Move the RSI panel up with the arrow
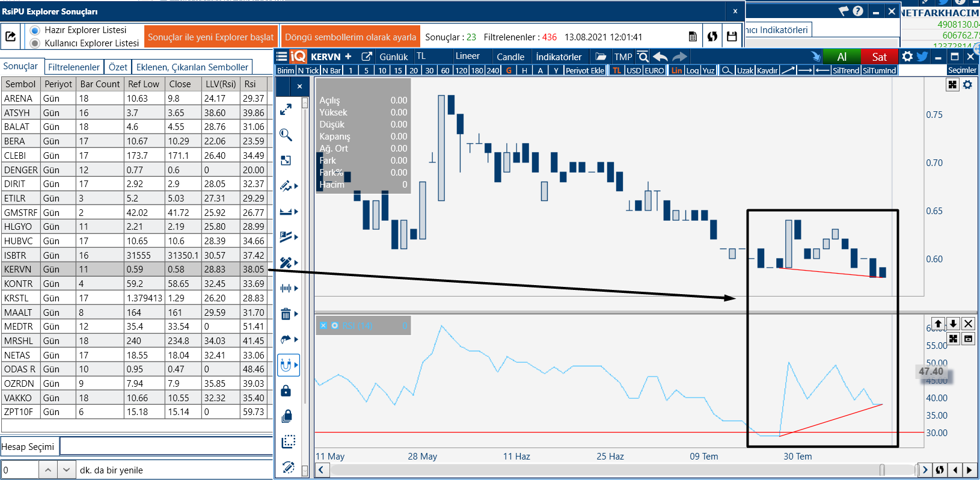Screen dimensions: 980x480 pos(938,324)
